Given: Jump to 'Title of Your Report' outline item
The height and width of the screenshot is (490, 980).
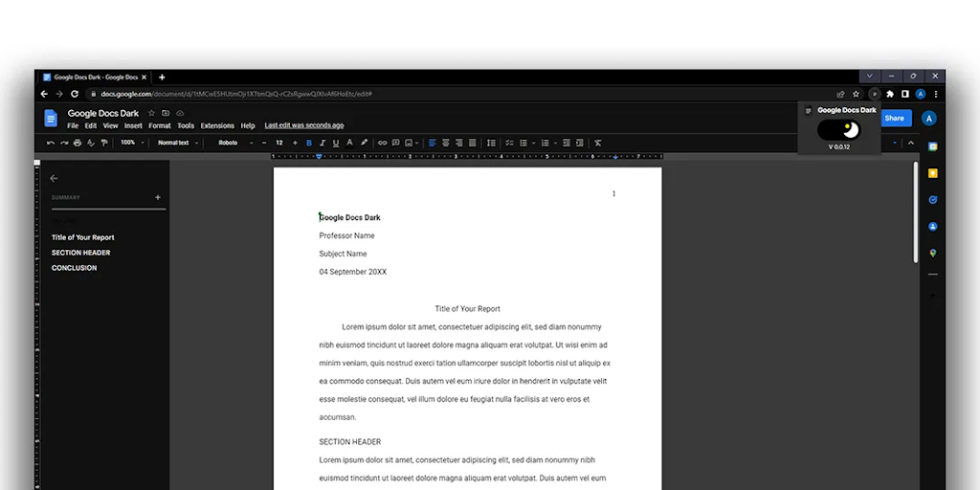Looking at the screenshot, I should 83,237.
